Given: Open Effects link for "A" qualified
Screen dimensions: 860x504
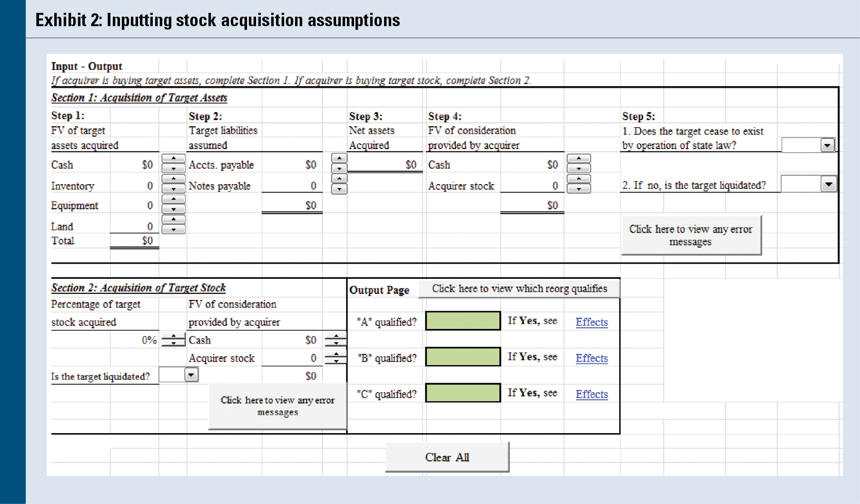Looking at the screenshot, I should (x=592, y=322).
